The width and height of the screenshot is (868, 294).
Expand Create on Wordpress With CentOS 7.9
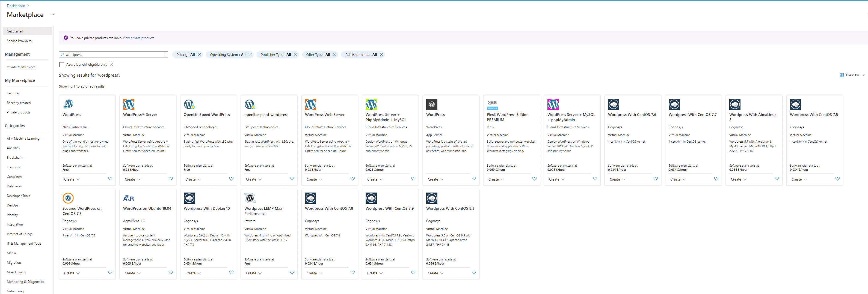[375, 273]
